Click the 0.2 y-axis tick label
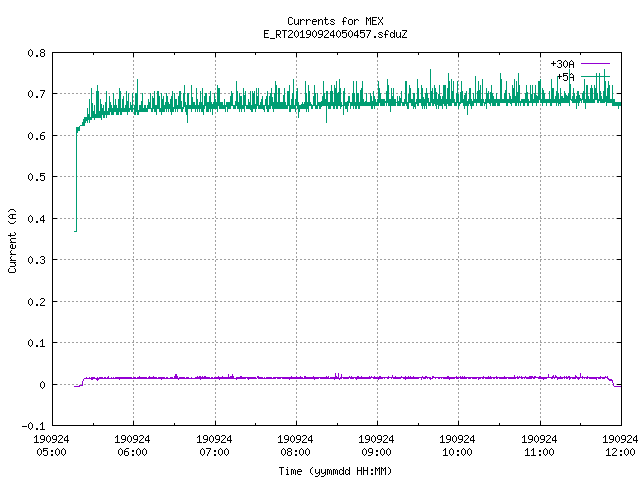 (x=36, y=302)
